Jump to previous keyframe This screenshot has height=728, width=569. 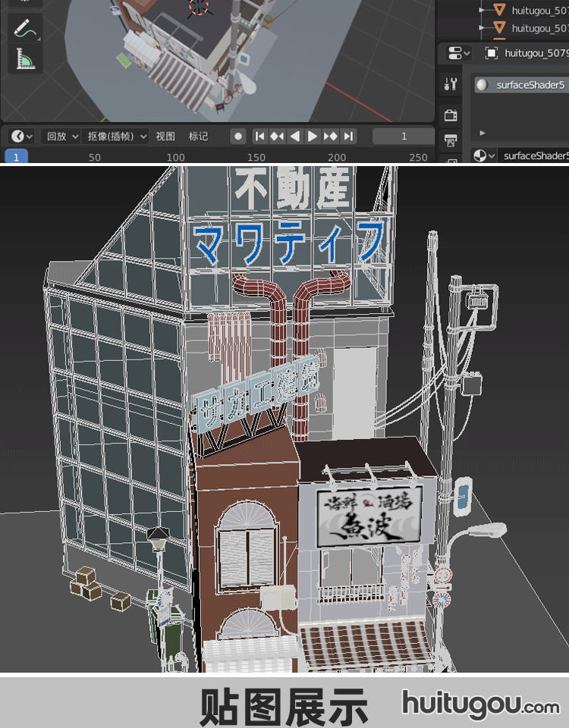pos(277,136)
